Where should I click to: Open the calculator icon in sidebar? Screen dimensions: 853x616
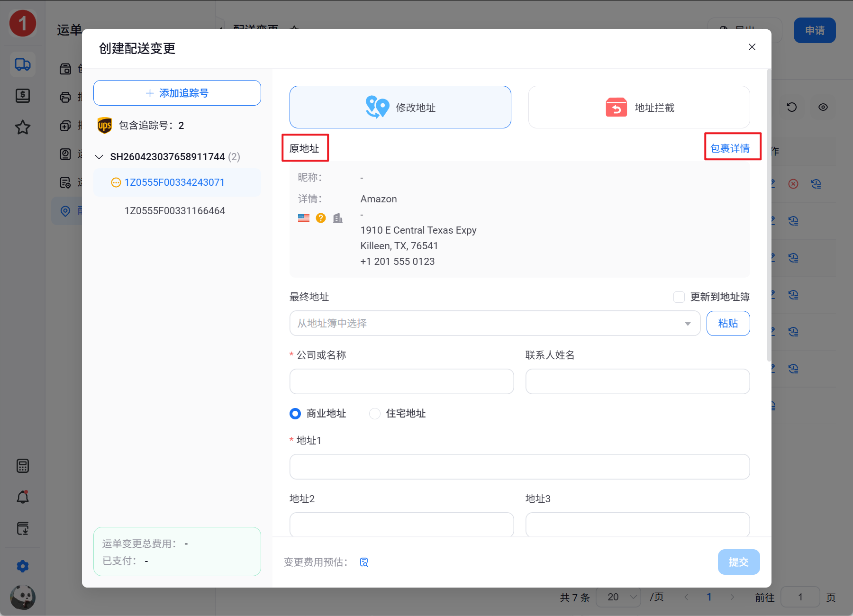[23, 466]
